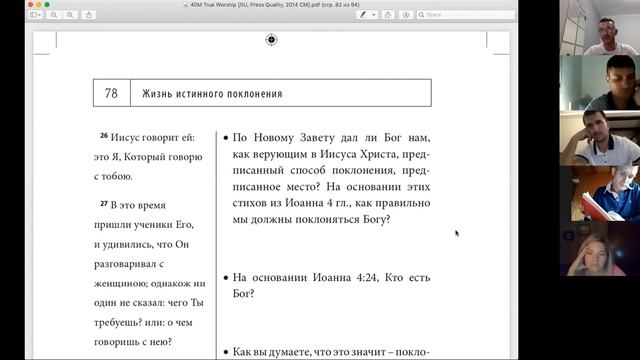This screenshot has height=360, width=640.
Task: Select top participant video with glasses man
Action: [600, 27]
